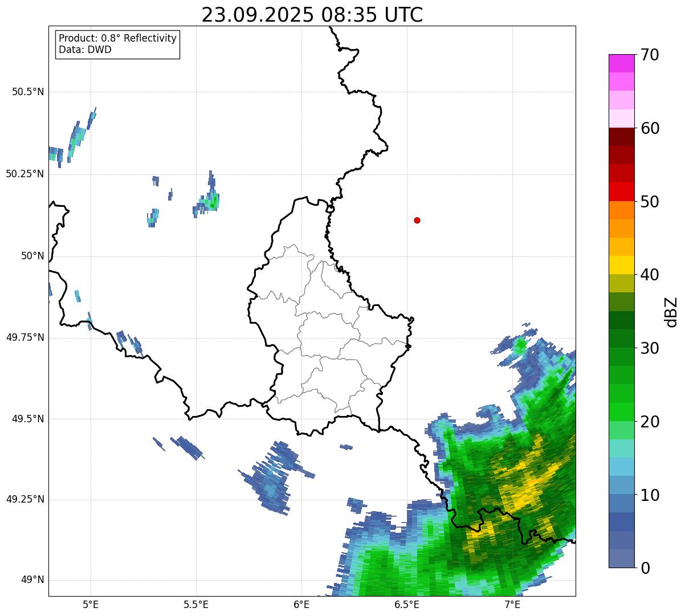Click the '49.5°N' latitude label
The image size is (685, 616).
pos(28,419)
